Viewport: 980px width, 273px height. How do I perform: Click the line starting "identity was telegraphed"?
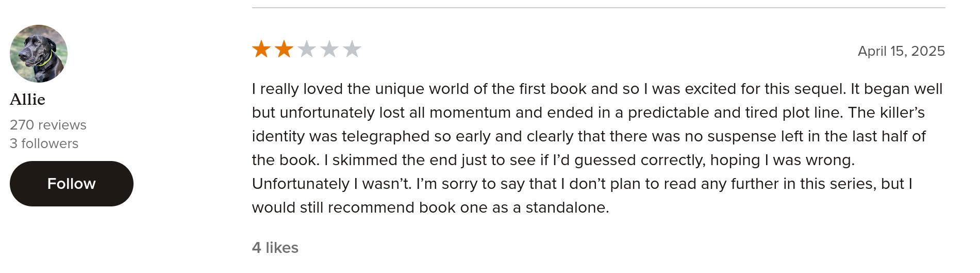tap(589, 136)
